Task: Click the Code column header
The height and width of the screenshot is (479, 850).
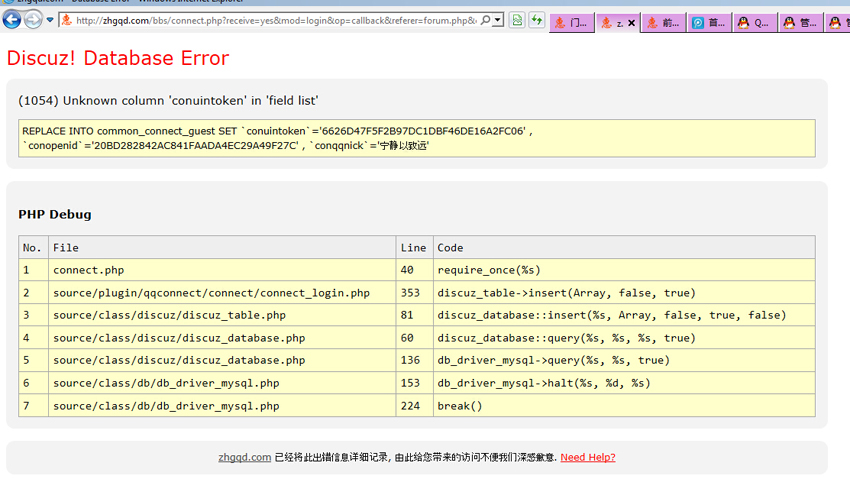Action: (624, 247)
